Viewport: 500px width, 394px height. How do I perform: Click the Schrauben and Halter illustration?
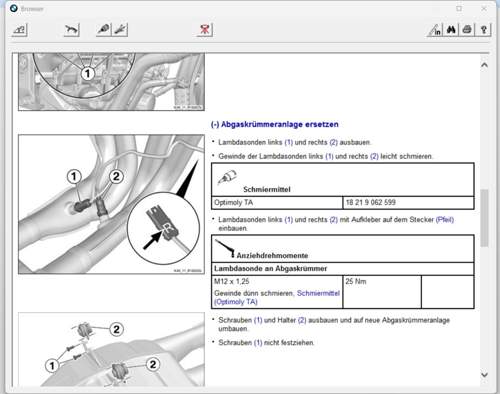tap(111, 350)
